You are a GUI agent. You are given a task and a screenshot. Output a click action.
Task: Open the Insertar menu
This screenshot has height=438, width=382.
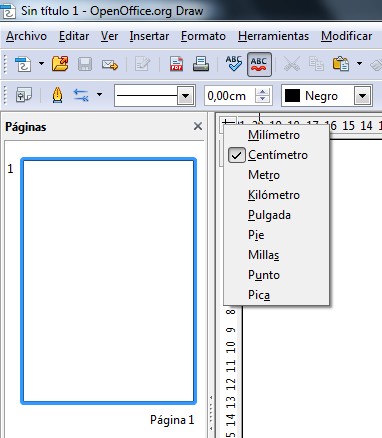(149, 36)
